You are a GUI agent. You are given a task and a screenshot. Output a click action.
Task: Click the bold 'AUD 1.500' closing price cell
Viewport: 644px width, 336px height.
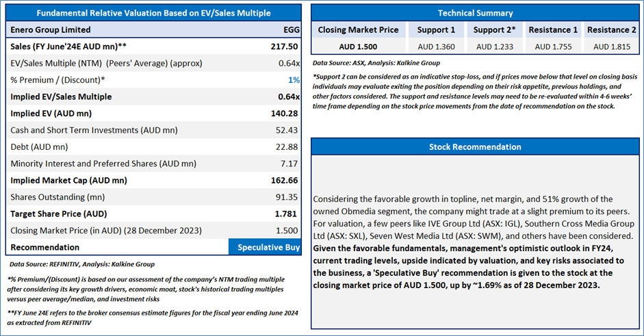[x=358, y=47]
